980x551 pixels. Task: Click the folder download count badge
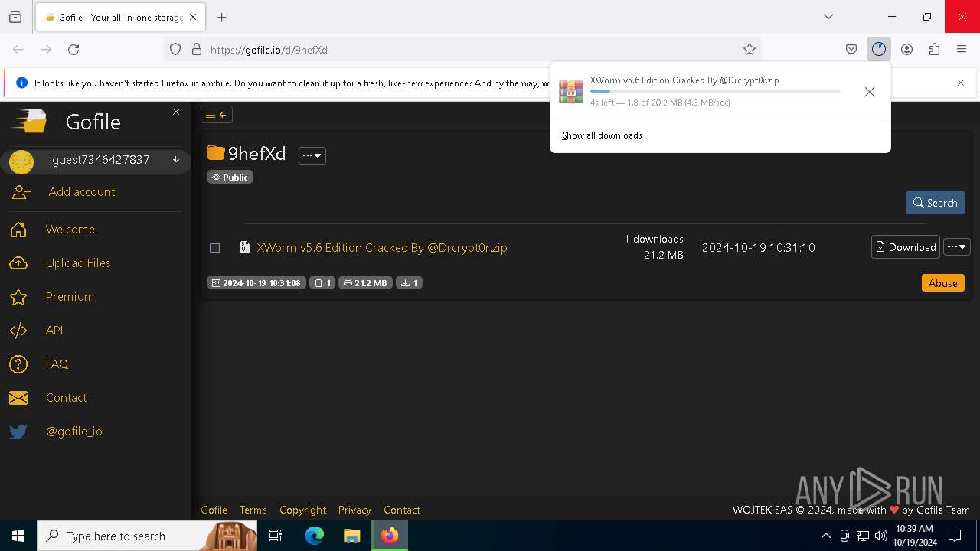(409, 283)
